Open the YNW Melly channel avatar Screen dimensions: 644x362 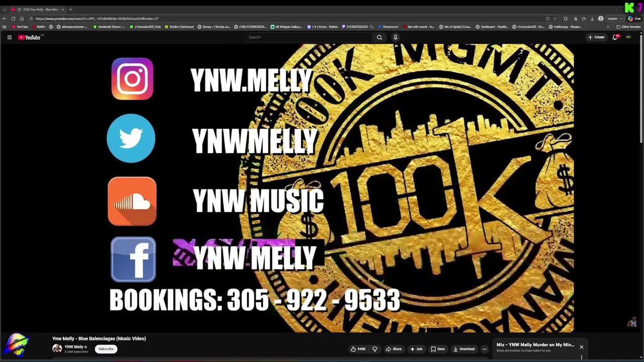[x=57, y=348]
